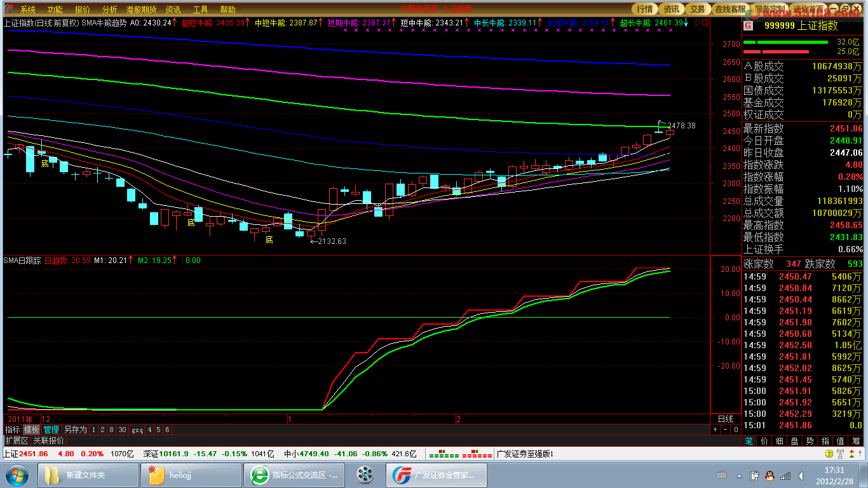The width and height of the screenshot is (868, 488).
Task: Click the red-yellow-green arrows status icon
Action: coord(851,454)
